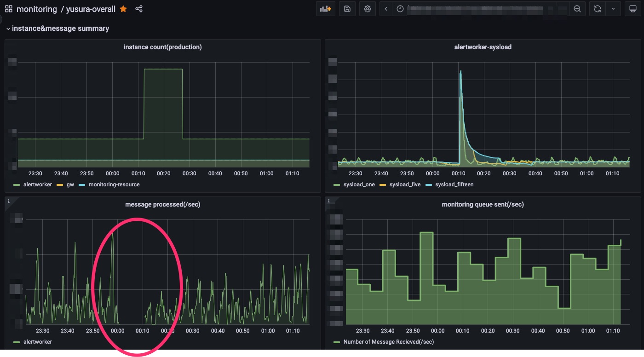Open dashboard settings gear
Screen dimensions: 644x357
(x=367, y=9)
